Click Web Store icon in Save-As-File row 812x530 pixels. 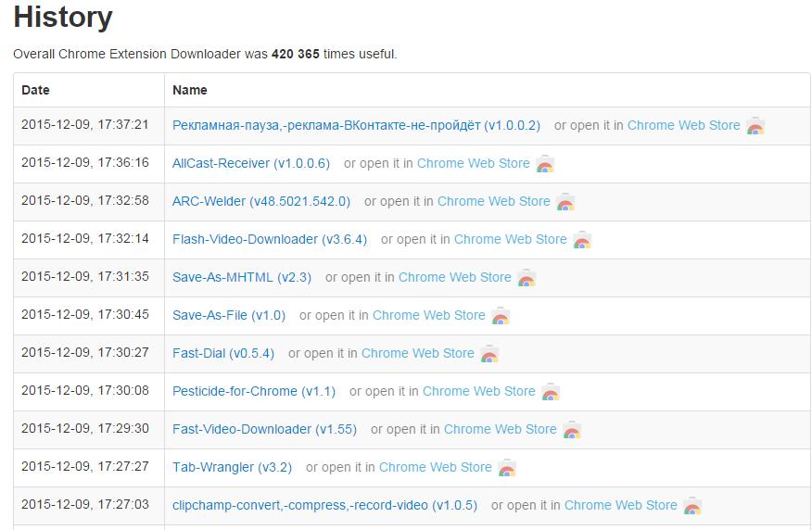pos(501,316)
